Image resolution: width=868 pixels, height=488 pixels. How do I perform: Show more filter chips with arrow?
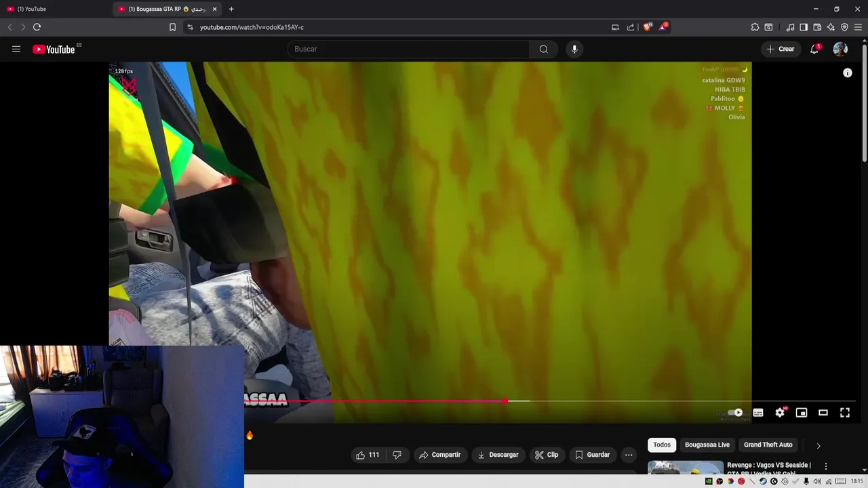818,445
